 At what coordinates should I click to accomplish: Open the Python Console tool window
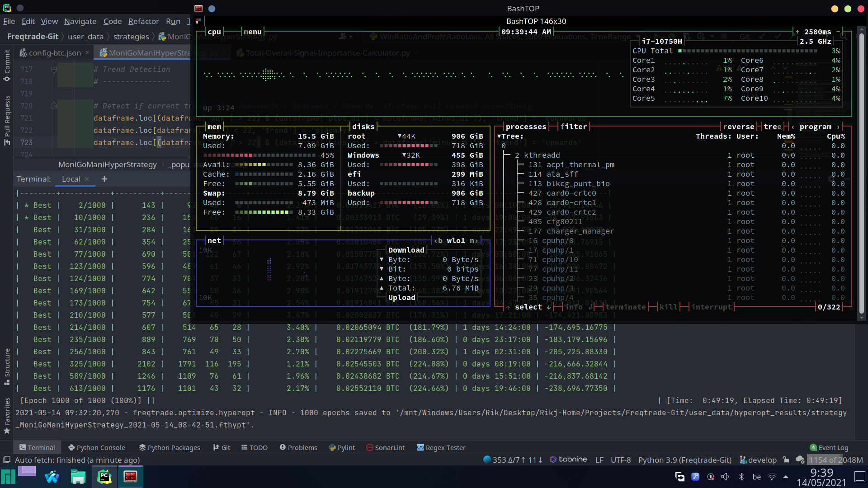click(96, 447)
